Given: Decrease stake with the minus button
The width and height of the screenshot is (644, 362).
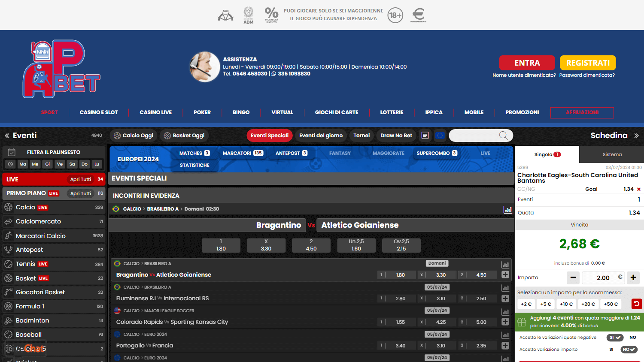Looking at the screenshot, I should pos(573,278).
